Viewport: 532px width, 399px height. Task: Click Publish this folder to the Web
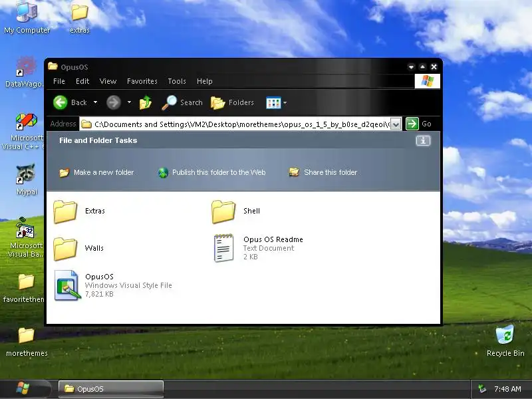click(211, 172)
